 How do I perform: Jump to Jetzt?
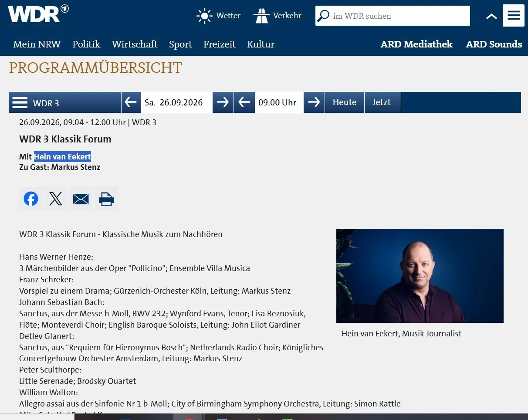click(382, 102)
